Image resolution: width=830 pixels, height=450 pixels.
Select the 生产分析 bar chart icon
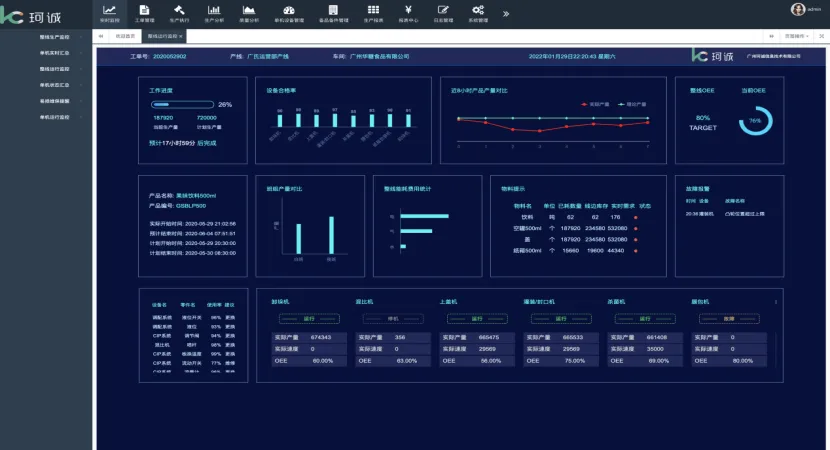coord(214,13)
